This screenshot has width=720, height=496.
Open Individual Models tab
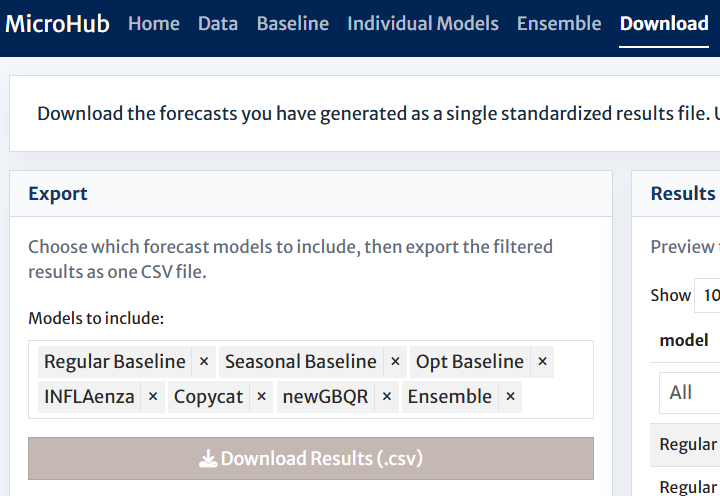(423, 23)
